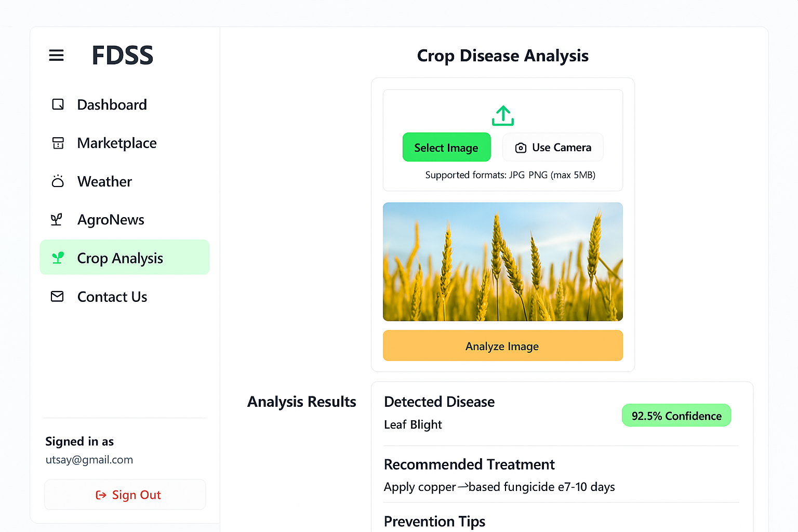
Task: Click the green upload arrow icon
Action: point(502,116)
